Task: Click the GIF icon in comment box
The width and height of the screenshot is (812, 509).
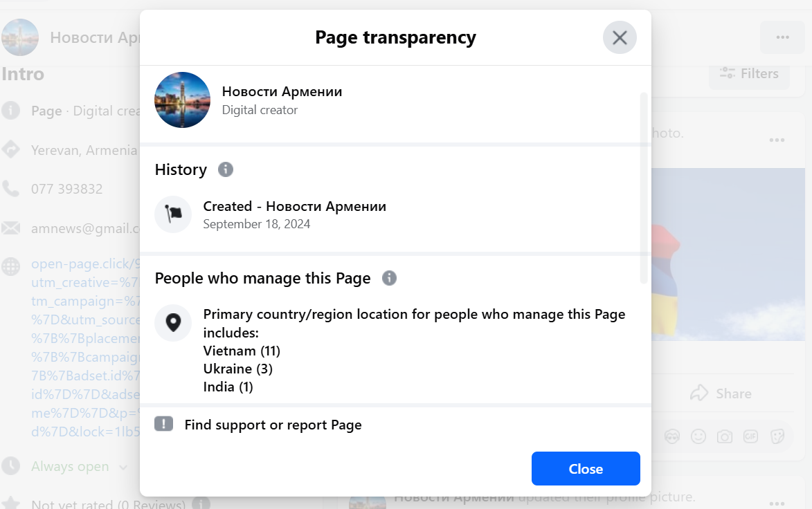Action: point(751,436)
